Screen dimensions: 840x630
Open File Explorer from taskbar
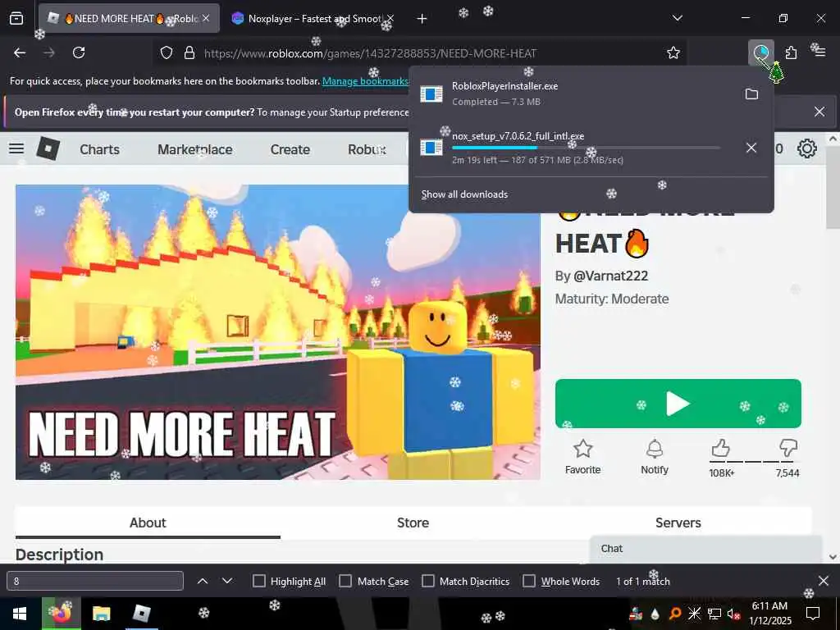pyautogui.click(x=101, y=614)
